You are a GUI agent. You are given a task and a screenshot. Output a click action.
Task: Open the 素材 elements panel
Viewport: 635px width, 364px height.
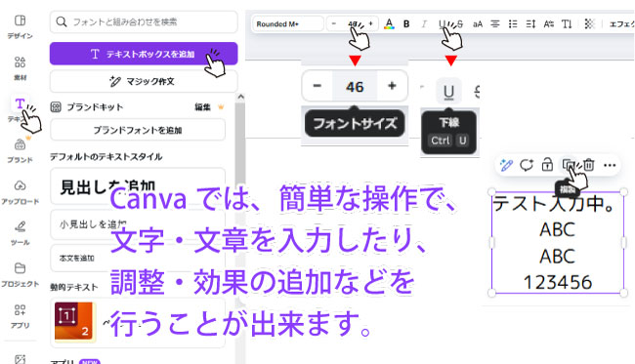(x=20, y=68)
